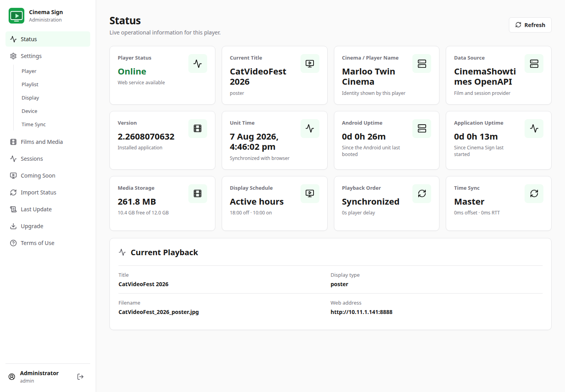Click the 10.4 GB free of 12.0 GB text

(143, 213)
